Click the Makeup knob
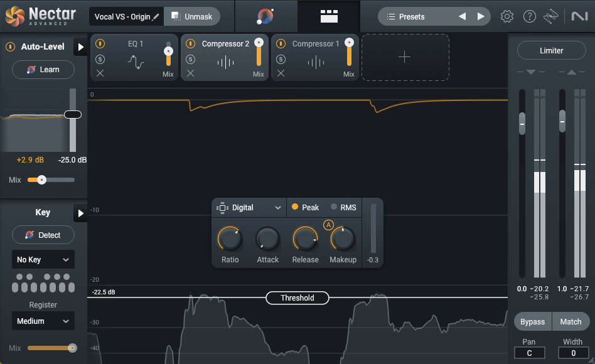The height and width of the screenshot is (364, 595). [343, 239]
